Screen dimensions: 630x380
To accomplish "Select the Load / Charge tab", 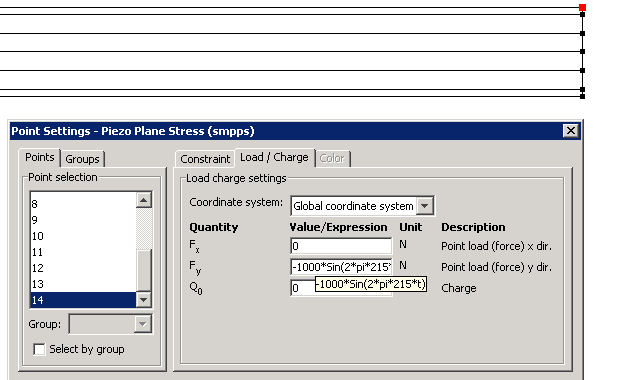I will point(274,157).
